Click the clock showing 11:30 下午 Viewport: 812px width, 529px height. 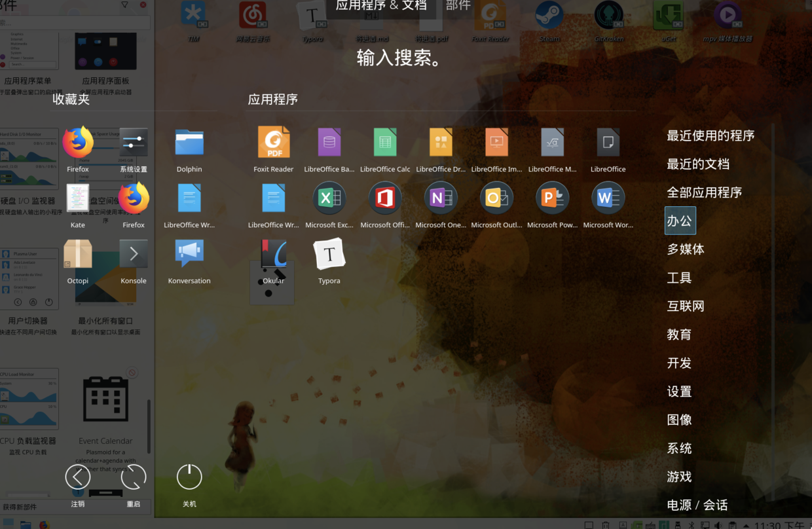781,525
